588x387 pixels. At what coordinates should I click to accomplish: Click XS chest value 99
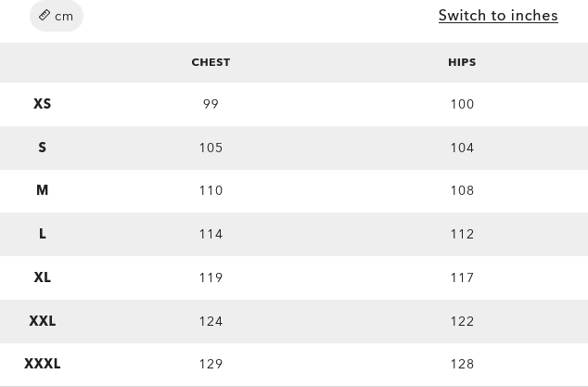(x=211, y=104)
